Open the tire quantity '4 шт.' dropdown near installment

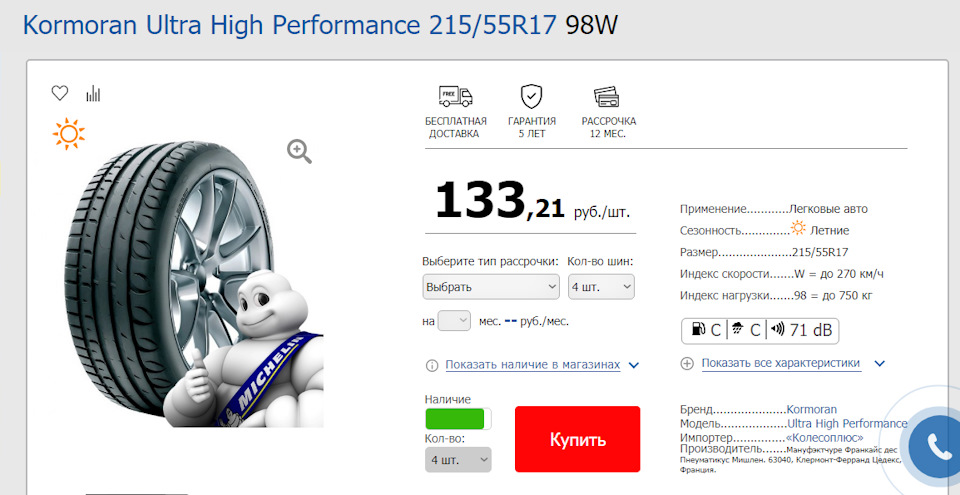601,287
